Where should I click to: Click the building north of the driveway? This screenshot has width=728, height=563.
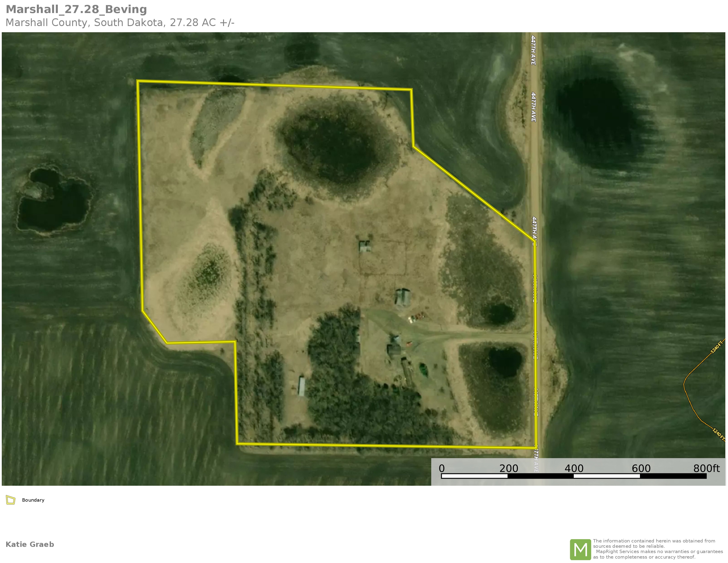pyautogui.click(x=403, y=297)
